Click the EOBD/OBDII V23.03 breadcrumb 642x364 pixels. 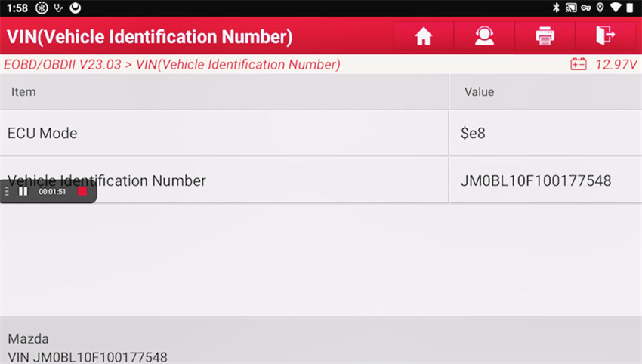(62, 65)
